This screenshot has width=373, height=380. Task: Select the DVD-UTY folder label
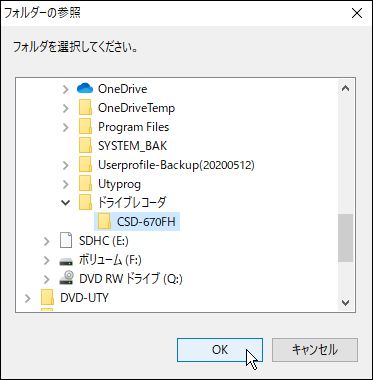tap(84, 298)
